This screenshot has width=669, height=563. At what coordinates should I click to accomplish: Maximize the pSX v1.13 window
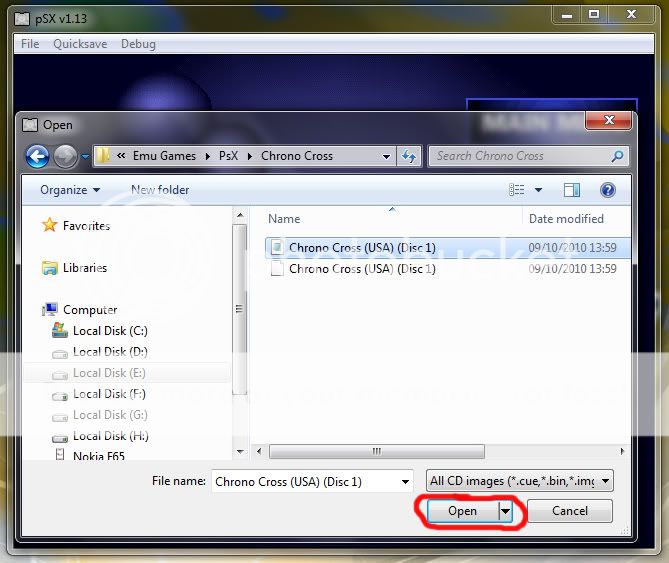tap(593, 15)
